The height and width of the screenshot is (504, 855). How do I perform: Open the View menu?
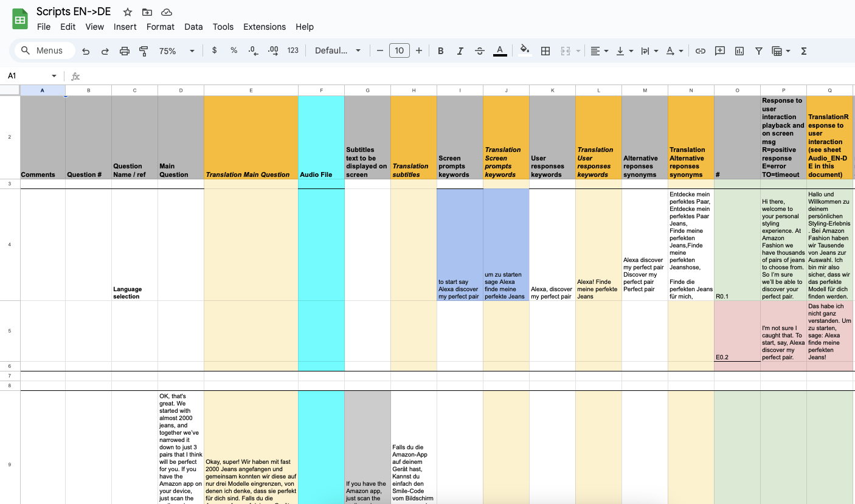pyautogui.click(x=94, y=27)
